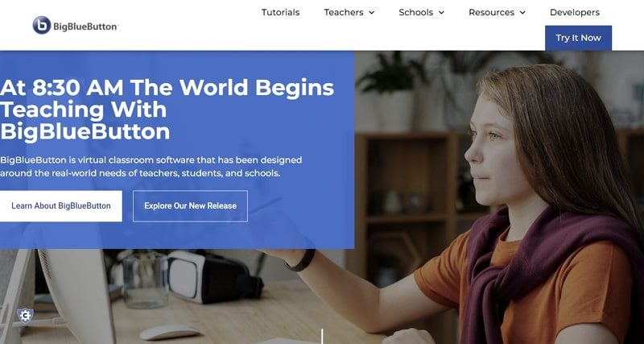Click the white scroll indicator line at bottom

[x=322, y=336]
